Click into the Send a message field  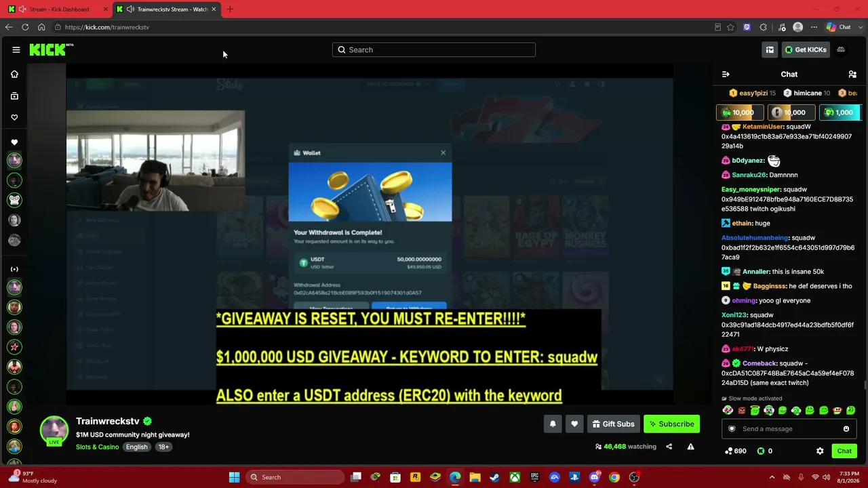tap(789, 428)
